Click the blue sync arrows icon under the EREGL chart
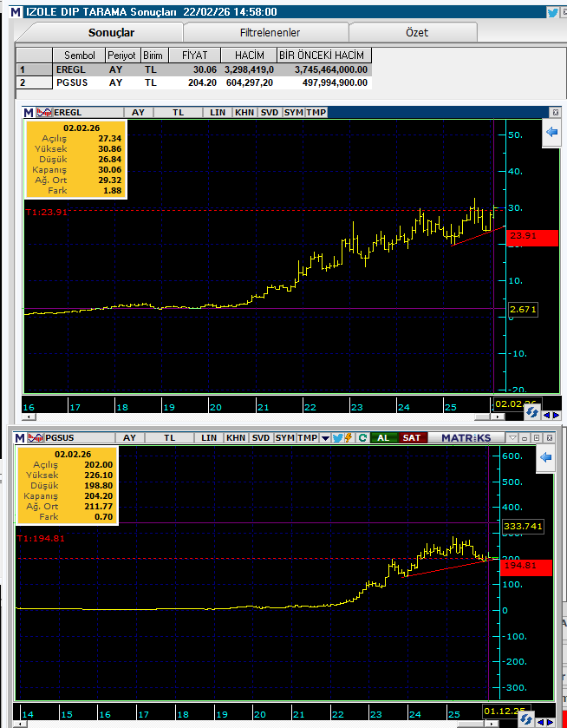The height and width of the screenshot is (728, 567). tap(532, 412)
